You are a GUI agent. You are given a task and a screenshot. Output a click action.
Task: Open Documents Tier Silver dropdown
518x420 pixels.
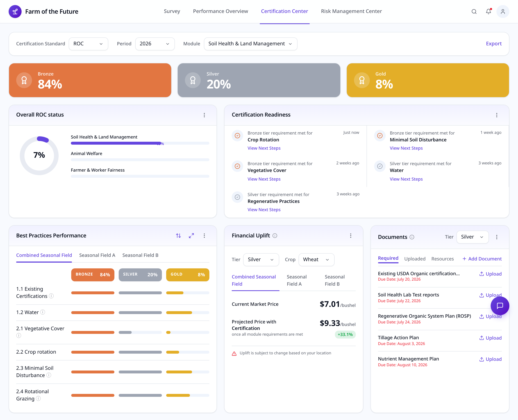point(472,237)
